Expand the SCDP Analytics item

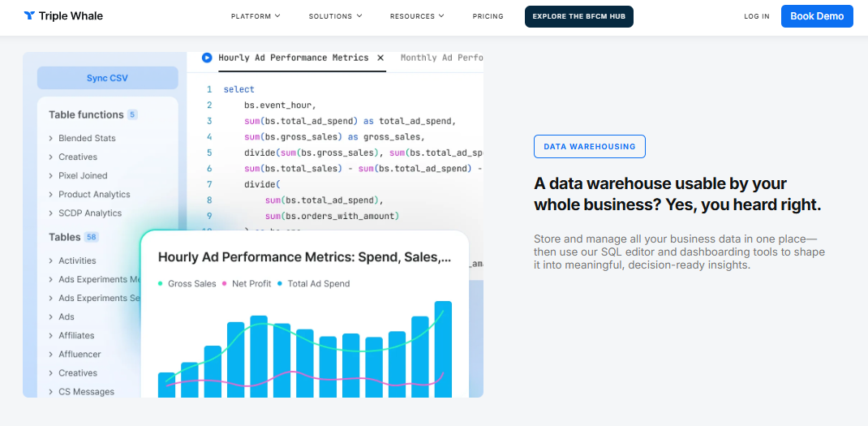pyautogui.click(x=84, y=213)
